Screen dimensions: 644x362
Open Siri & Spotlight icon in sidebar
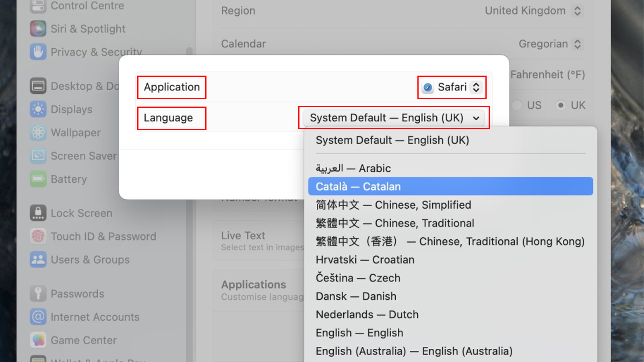click(x=38, y=29)
